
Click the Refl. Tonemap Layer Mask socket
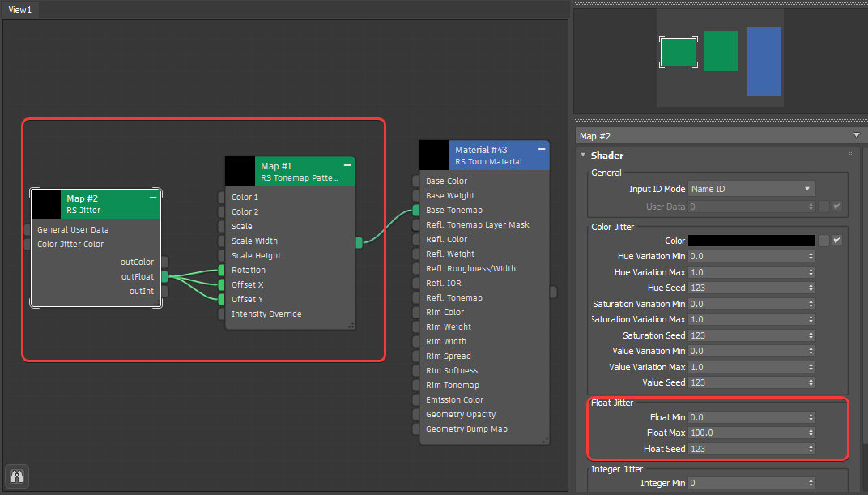coord(415,224)
